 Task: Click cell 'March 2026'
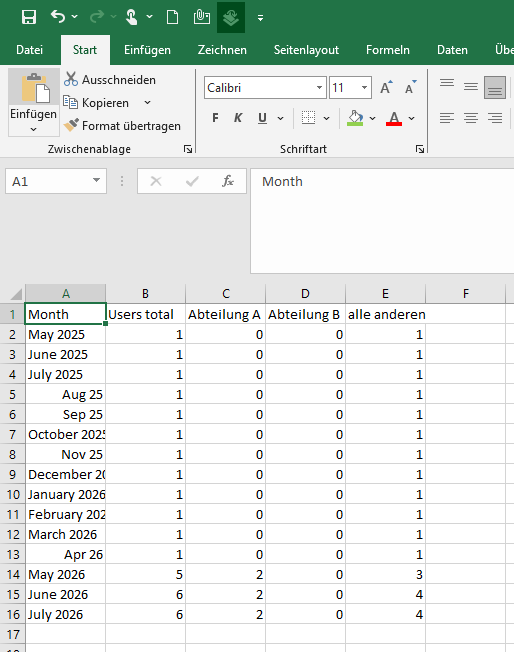tap(65, 534)
